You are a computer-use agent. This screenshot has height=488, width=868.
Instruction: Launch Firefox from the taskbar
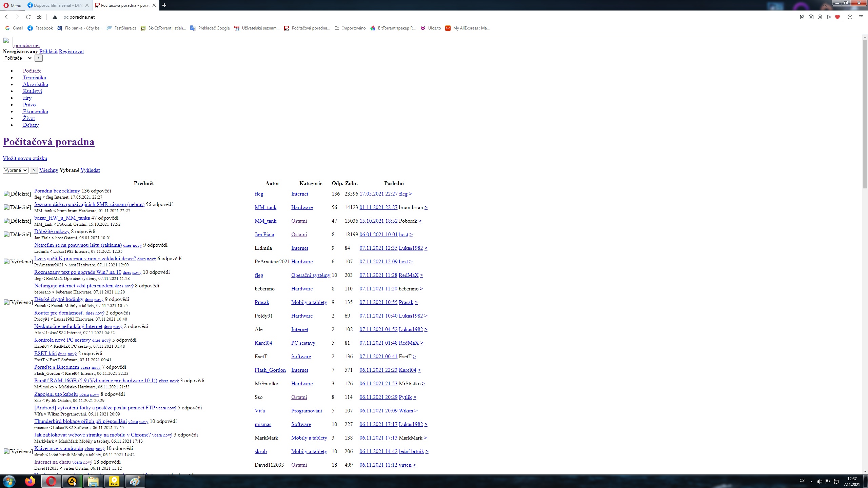[x=30, y=481]
